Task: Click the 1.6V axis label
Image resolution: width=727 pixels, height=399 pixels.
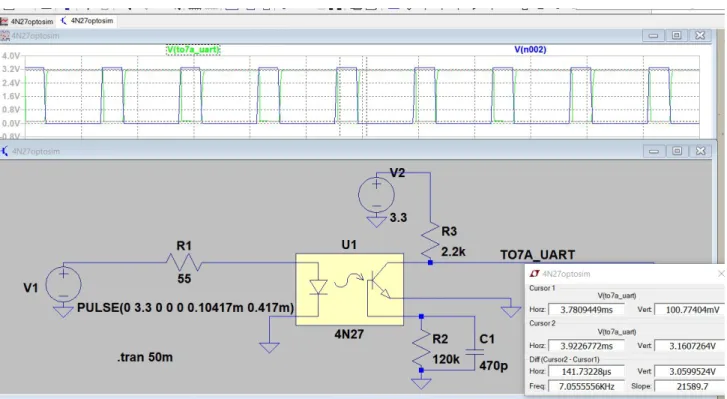Action: click(x=11, y=96)
